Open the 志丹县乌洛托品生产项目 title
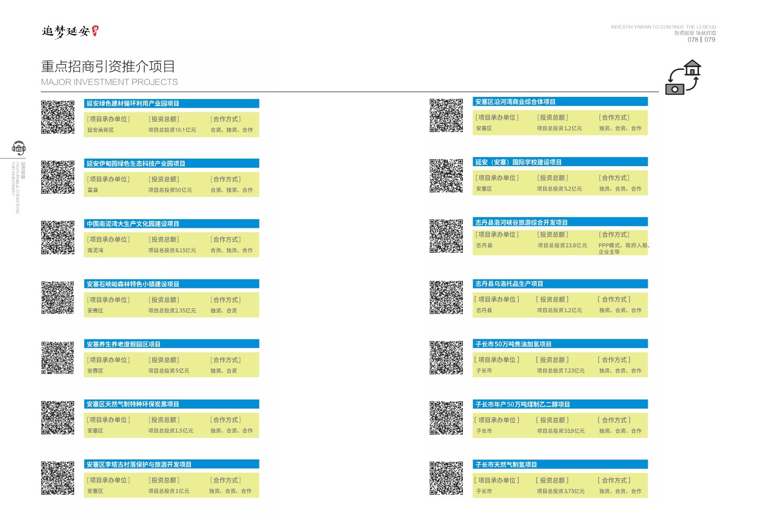Screen dimensions: 757x532 (560, 284)
